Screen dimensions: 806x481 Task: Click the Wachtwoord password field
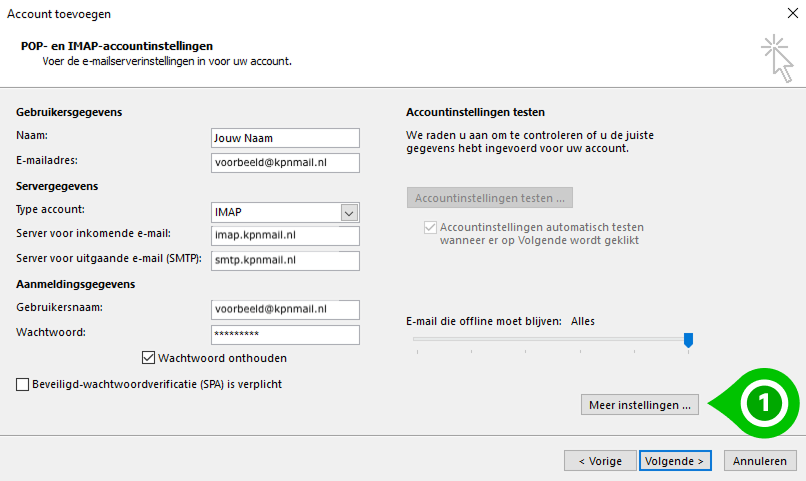285,335
